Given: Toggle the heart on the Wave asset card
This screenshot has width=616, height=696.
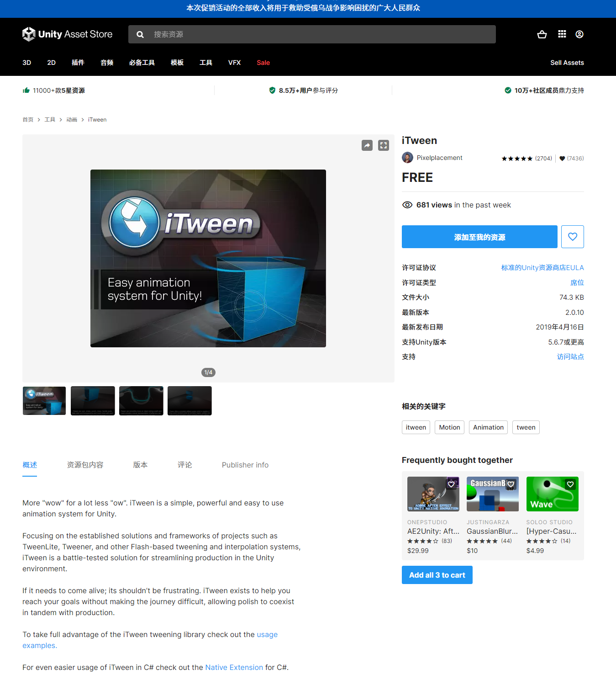Looking at the screenshot, I should pyautogui.click(x=569, y=484).
